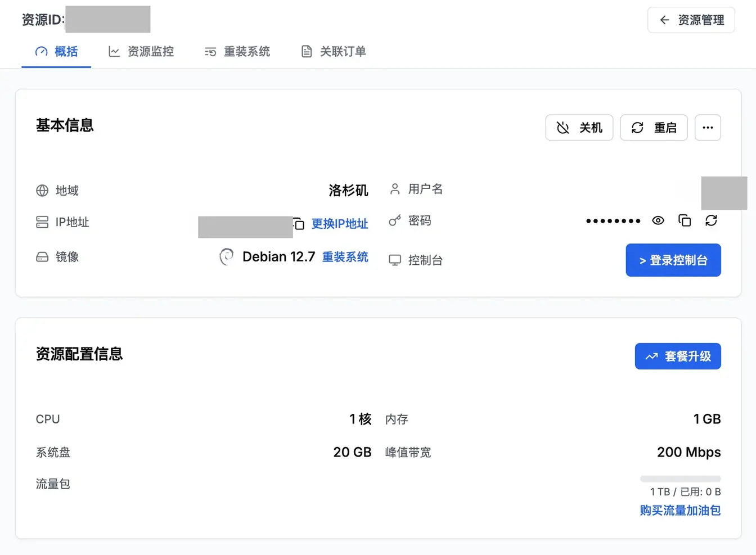Click the gauge icon in 概括 tab
This screenshot has height=555, width=756.
click(x=41, y=52)
